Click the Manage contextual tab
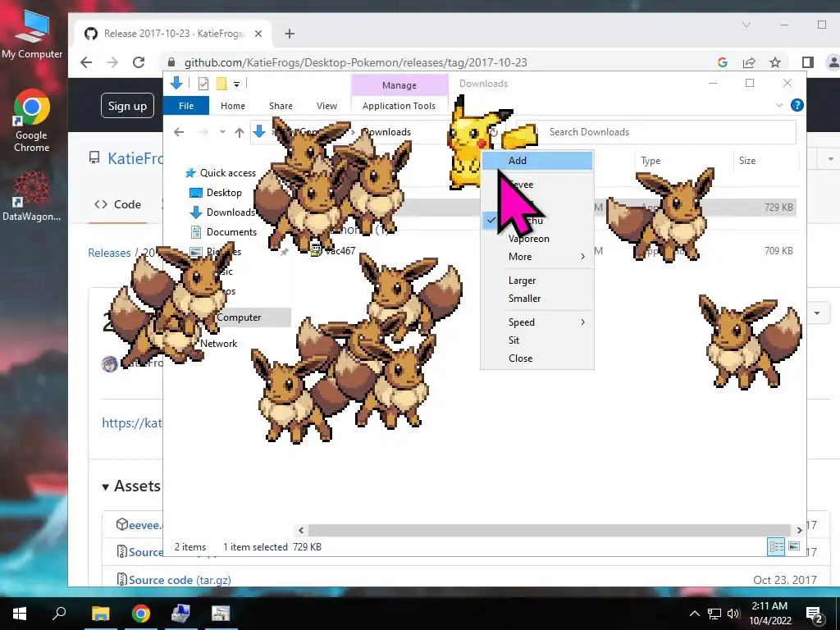The height and width of the screenshot is (630, 840). pos(399,85)
